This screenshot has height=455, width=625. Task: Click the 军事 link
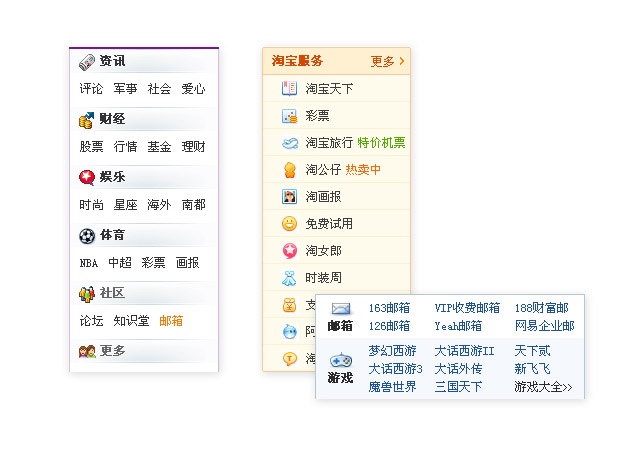tap(125, 88)
